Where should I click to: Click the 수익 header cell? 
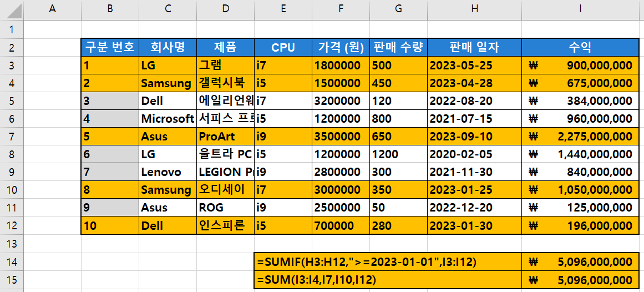pos(580,47)
